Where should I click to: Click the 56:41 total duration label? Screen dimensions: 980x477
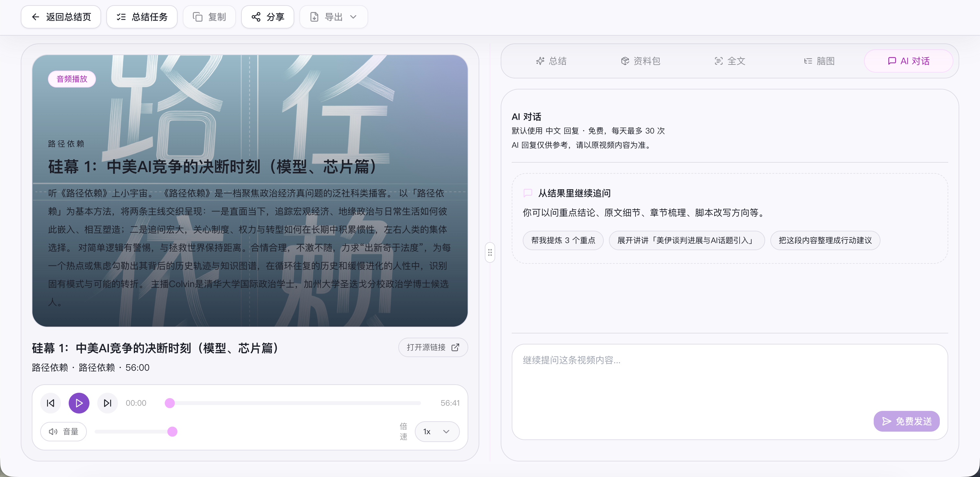point(450,403)
